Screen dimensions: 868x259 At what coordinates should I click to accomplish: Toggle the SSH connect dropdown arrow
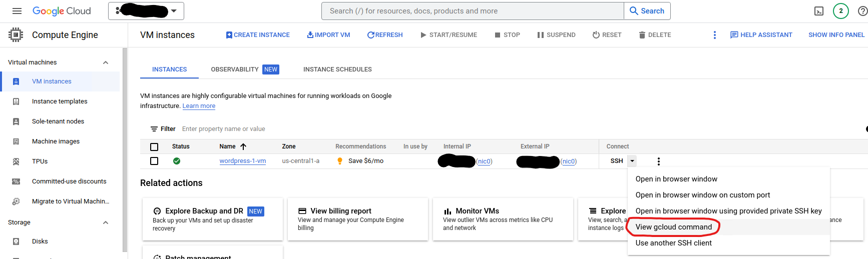coord(632,161)
